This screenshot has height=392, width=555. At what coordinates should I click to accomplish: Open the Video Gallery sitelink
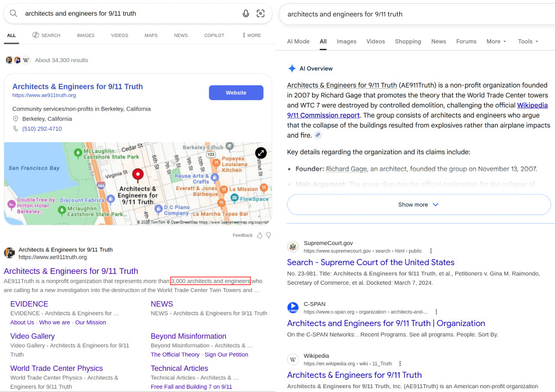click(33, 336)
